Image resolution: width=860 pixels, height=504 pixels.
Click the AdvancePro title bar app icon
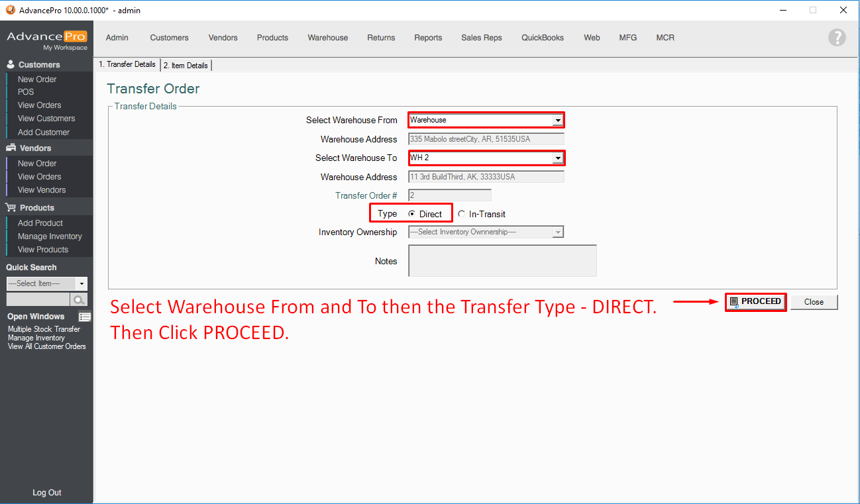[10, 10]
